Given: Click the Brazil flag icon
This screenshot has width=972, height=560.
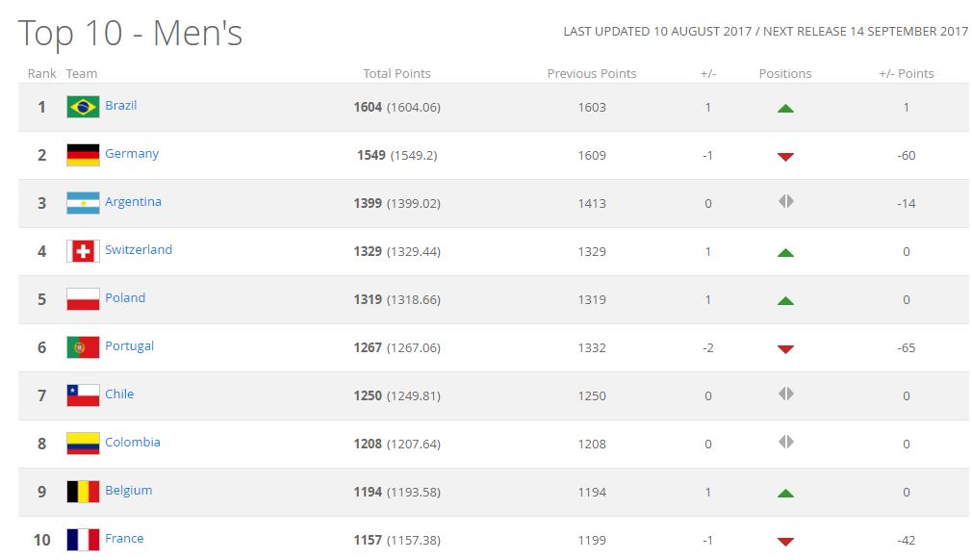Looking at the screenshot, I should point(83,107).
